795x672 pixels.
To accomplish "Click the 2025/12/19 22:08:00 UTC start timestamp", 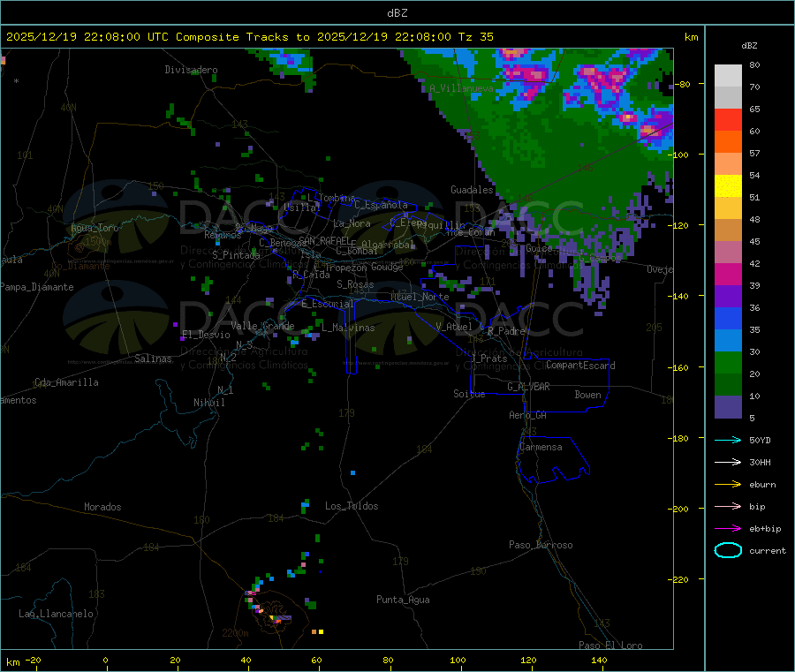I will tap(87, 37).
